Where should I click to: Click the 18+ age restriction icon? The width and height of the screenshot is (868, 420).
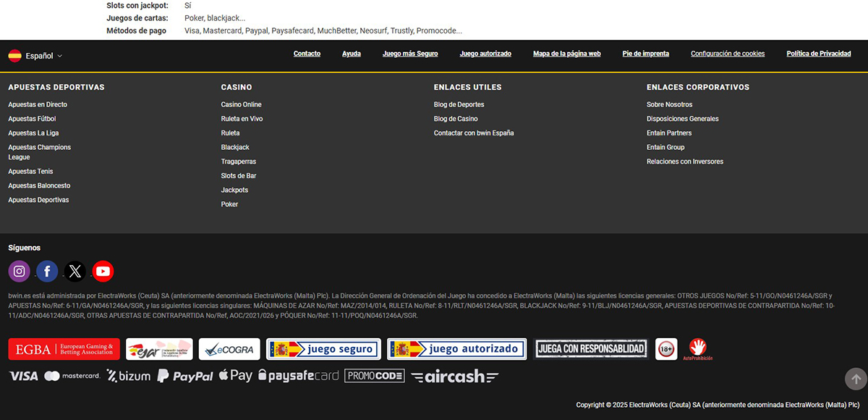(x=666, y=349)
